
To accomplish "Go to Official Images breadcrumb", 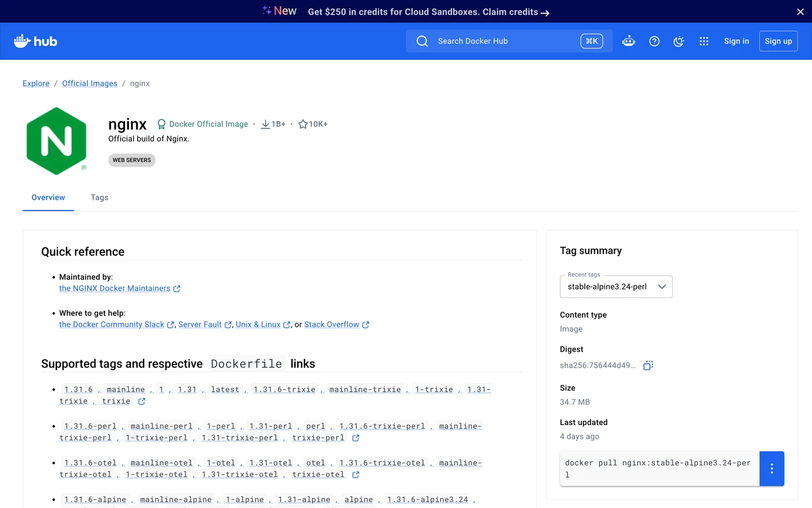I will coord(90,84).
